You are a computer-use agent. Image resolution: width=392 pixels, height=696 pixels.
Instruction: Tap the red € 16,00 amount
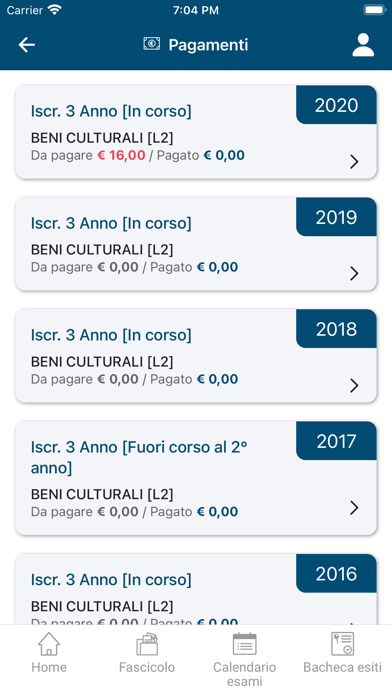(121, 155)
